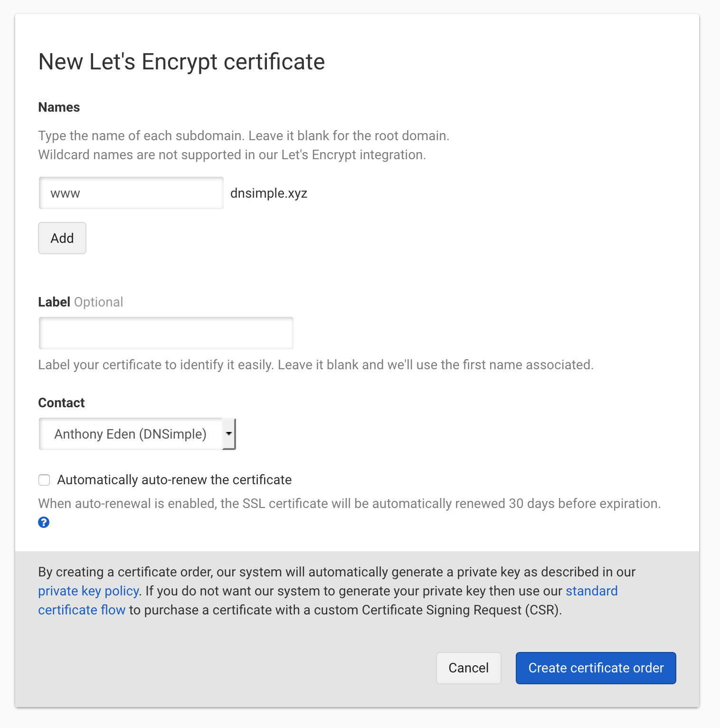The width and height of the screenshot is (720, 728).
Task: Click the empty Label text field
Action: (166, 333)
